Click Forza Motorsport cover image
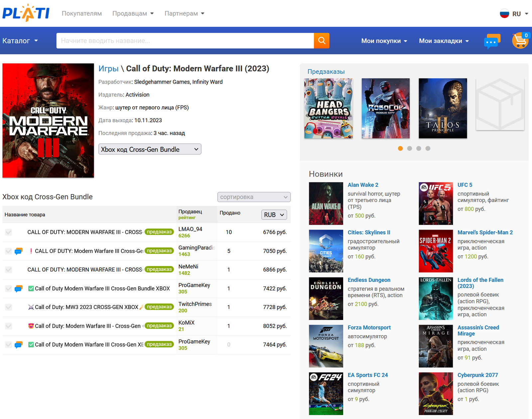 326,346
